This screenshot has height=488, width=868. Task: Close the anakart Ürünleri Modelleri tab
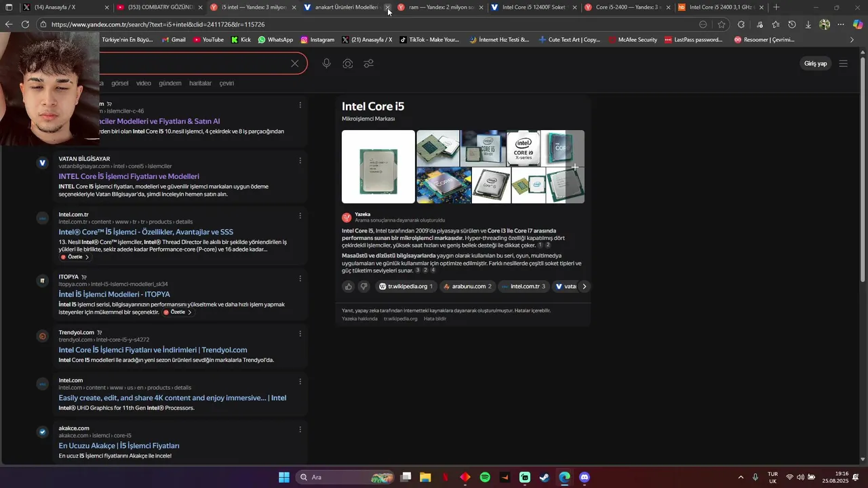pyautogui.click(x=387, y=7)
